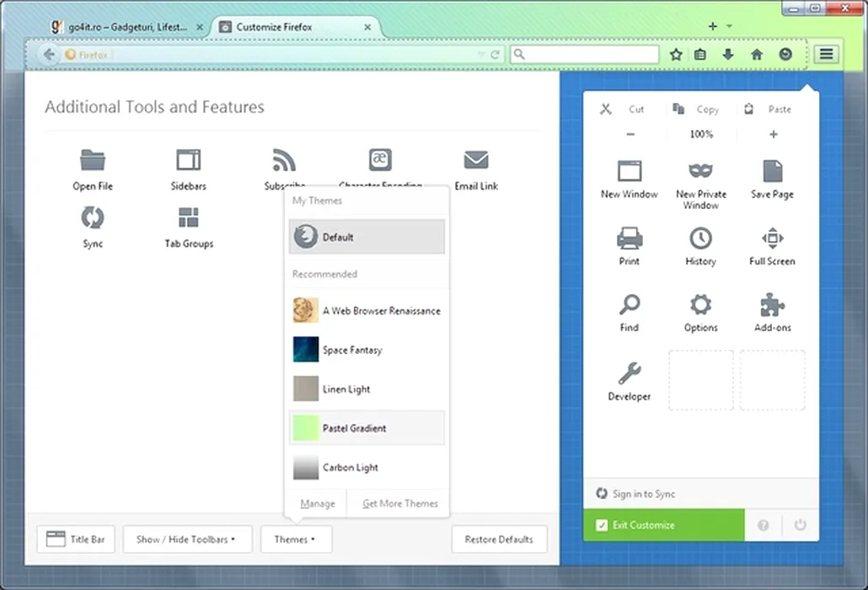Screen dimensions: 868x590
Task: Pick the Subscribe RSS feed icon
Action: pyautogui.click(x=284, y=160)
